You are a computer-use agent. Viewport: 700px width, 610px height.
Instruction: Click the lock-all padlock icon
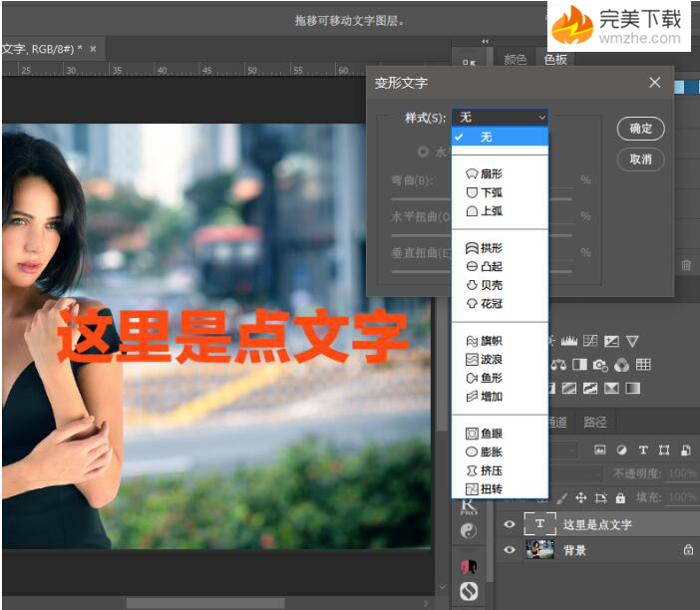[x=620, y=497]
